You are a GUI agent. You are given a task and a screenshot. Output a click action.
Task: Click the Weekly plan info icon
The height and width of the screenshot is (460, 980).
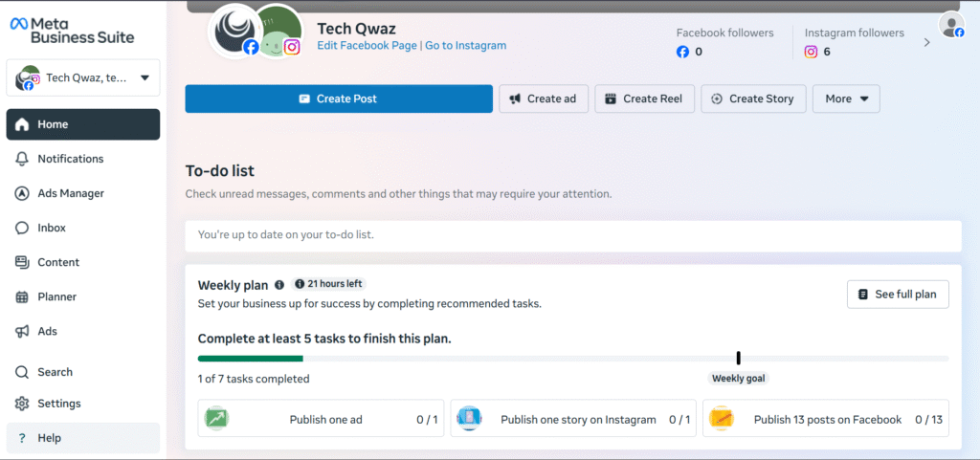279,285
